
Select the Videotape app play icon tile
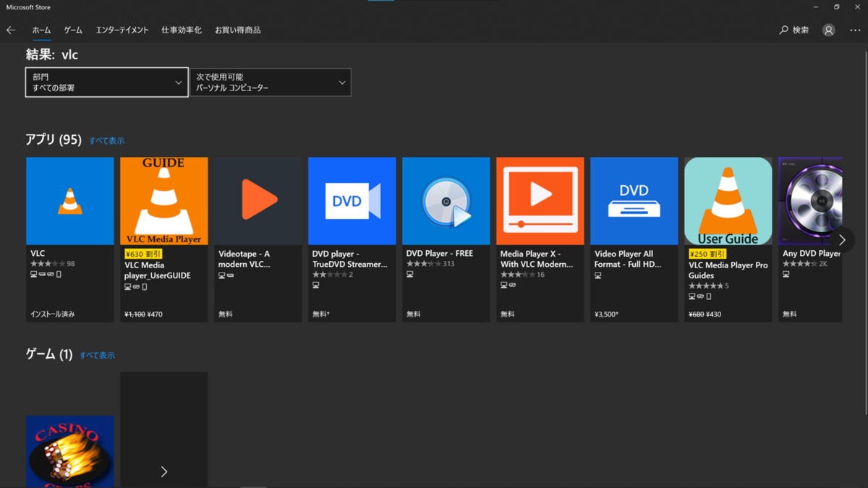click(x=258, y=201)
